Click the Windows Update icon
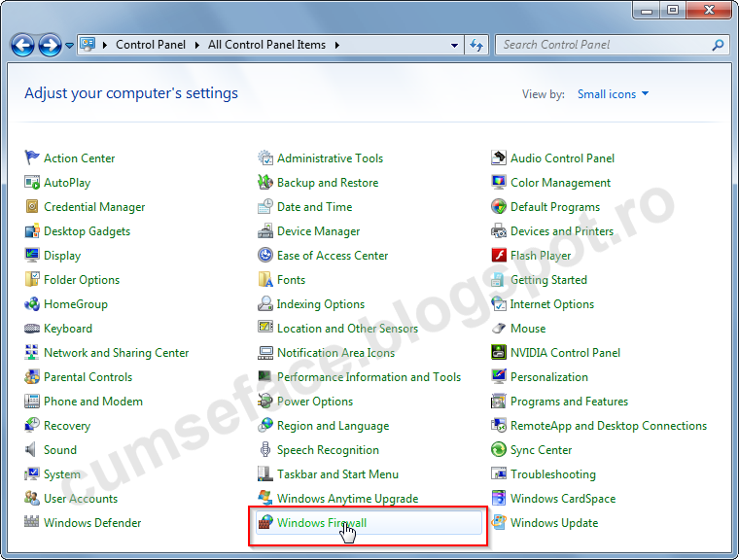Viewport: 739px width, 560px height. click(499, 522)
